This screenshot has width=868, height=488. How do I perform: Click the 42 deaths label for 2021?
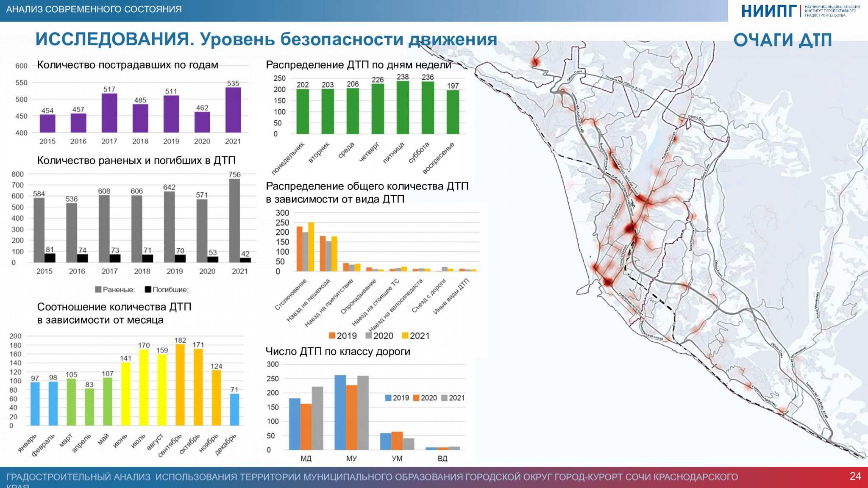(245, 254)
